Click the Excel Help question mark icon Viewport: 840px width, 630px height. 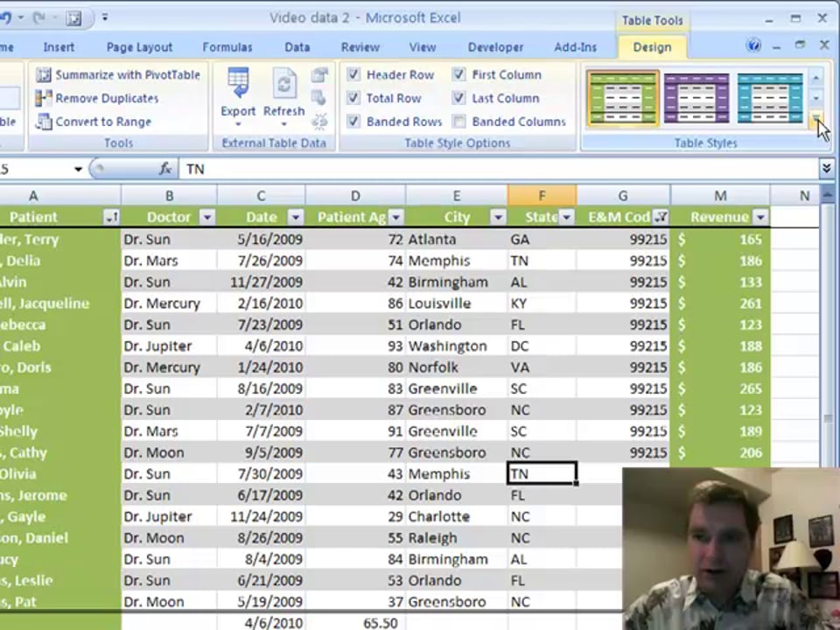(753, 45)
